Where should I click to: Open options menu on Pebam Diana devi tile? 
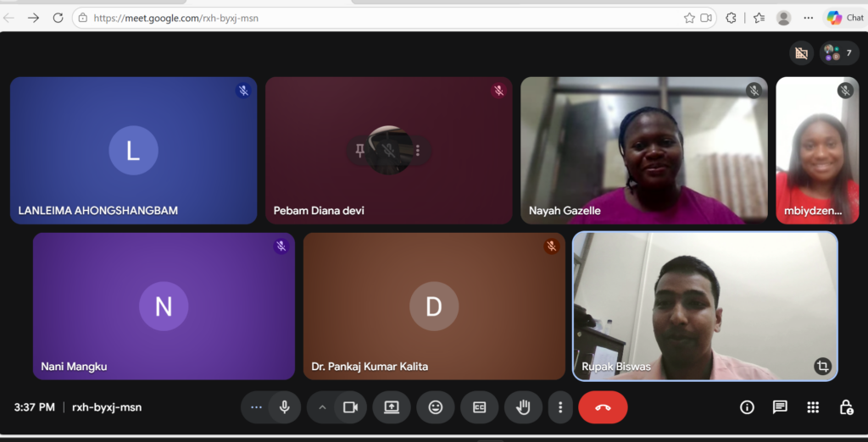417,151
